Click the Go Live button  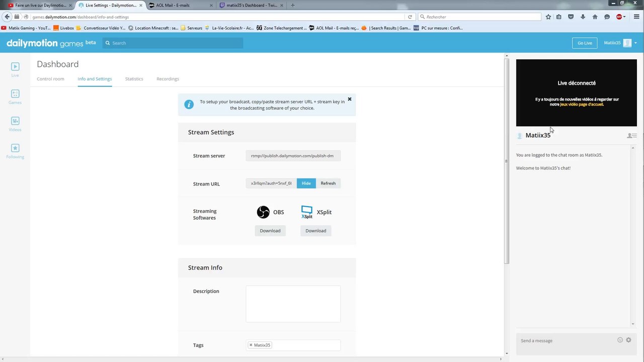pyautogui.click(x=585, y=43)
